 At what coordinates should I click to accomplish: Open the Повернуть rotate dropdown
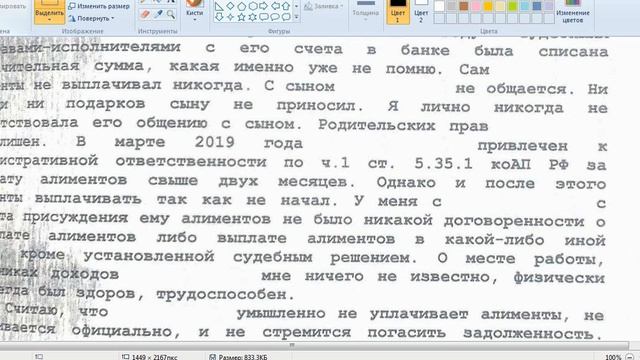(x=92, y=18)
